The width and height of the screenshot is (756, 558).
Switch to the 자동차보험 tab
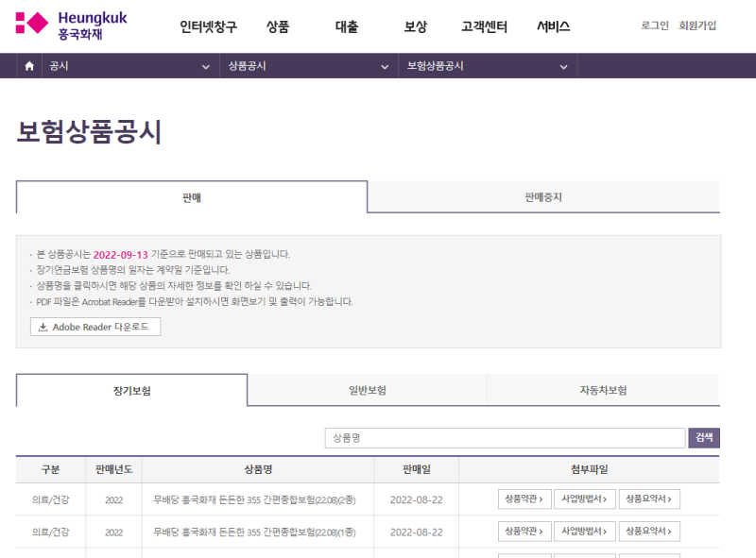[x=603, y=390]
